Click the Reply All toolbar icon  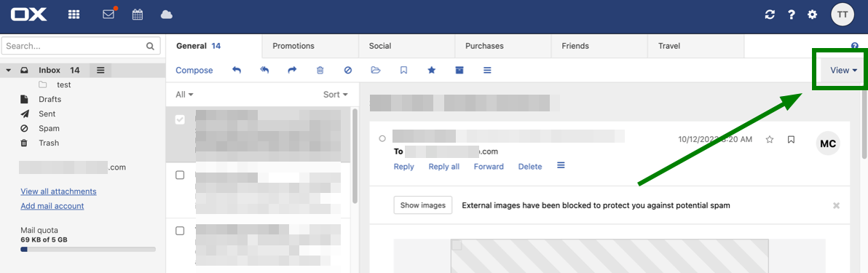coord(264,71)
